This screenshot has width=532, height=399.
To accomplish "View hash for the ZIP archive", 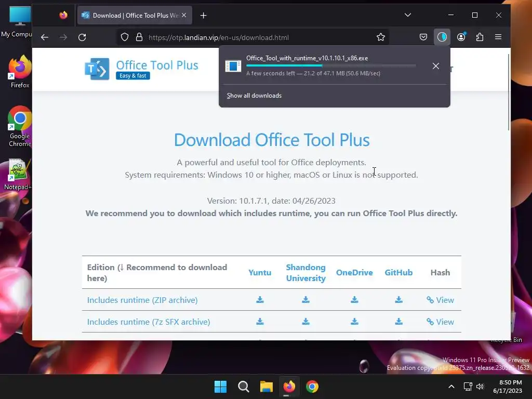I will pyautogui.click(x=440, y=300).
